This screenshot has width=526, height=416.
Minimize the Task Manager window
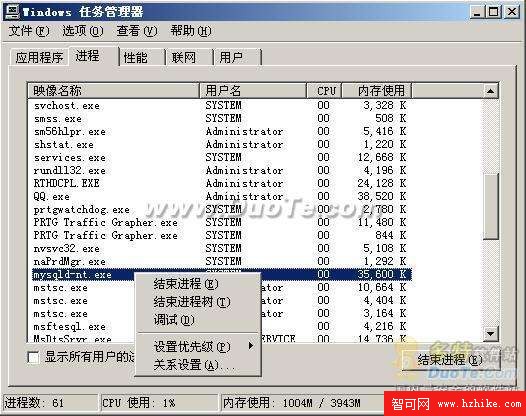[x=477, y=12]
